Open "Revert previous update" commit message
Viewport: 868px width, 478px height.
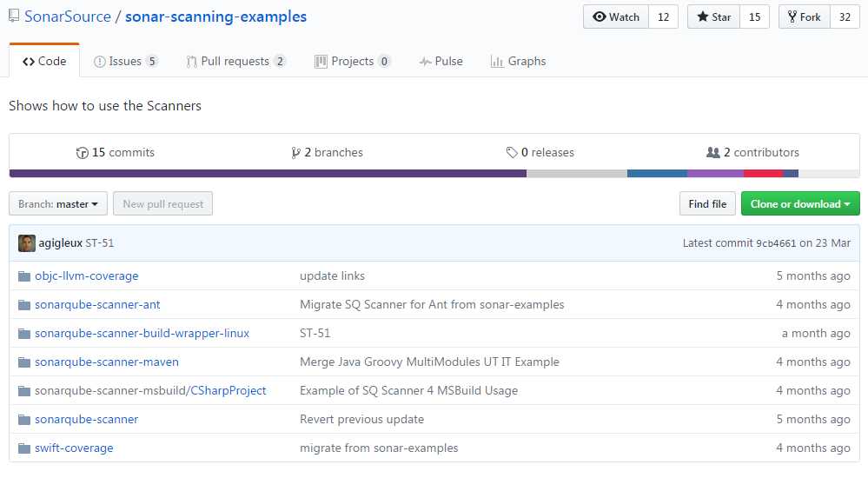tap(362, 419)
